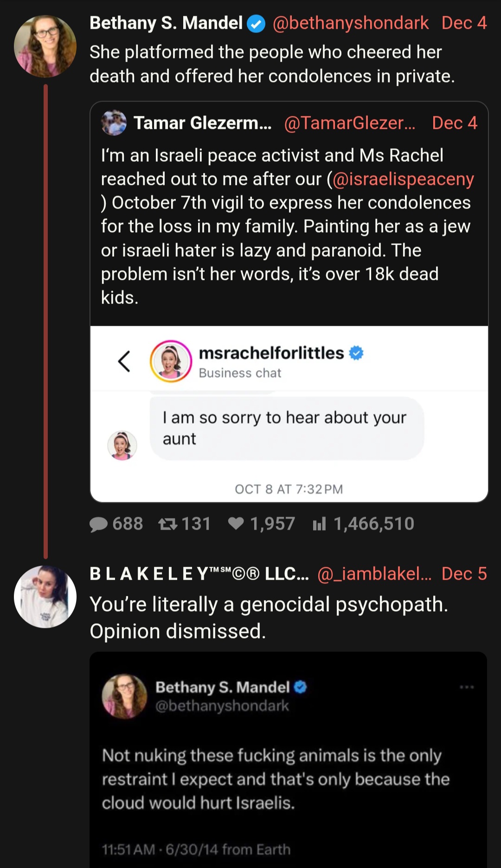Open the 'I am so sorry' message bubble

287,428
